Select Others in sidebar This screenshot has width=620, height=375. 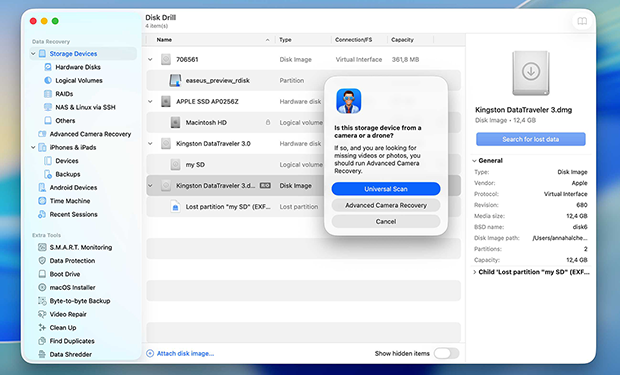[x=65, y=121]
